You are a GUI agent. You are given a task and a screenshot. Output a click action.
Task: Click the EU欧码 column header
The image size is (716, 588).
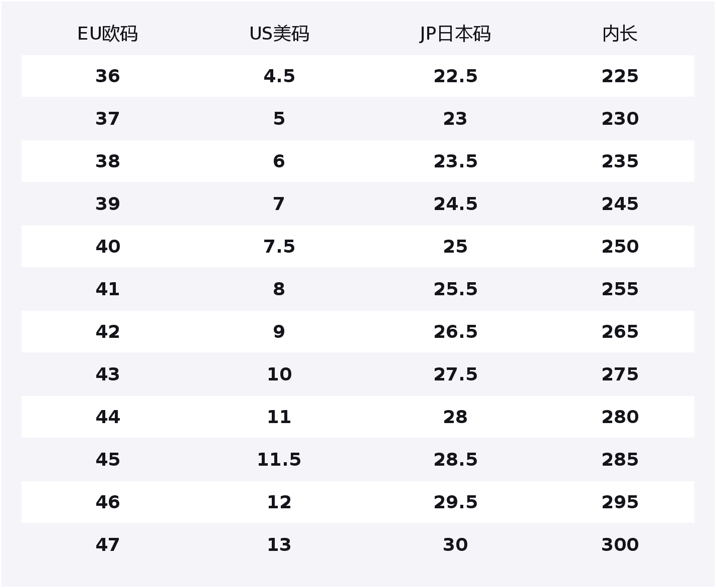[107, 34]
